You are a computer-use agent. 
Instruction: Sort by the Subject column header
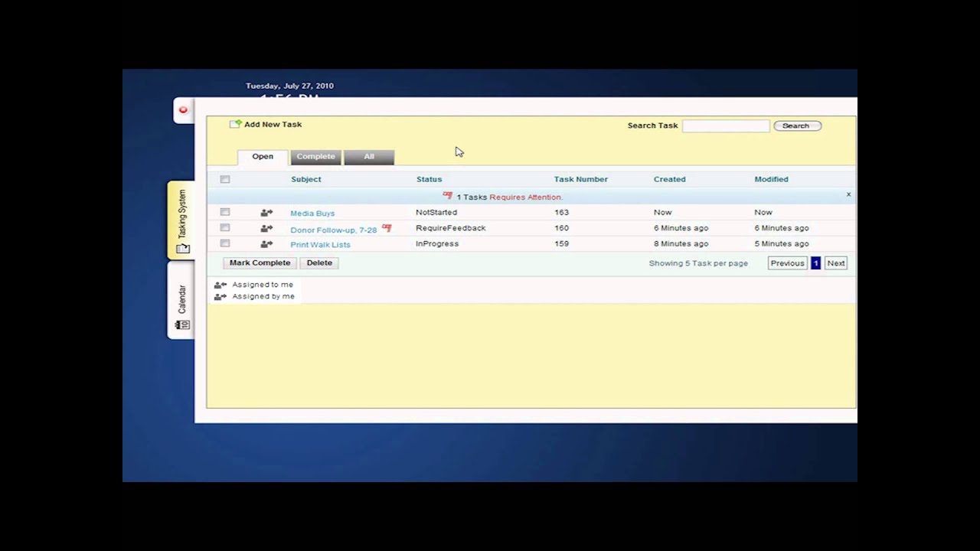[x=306, y=179]
